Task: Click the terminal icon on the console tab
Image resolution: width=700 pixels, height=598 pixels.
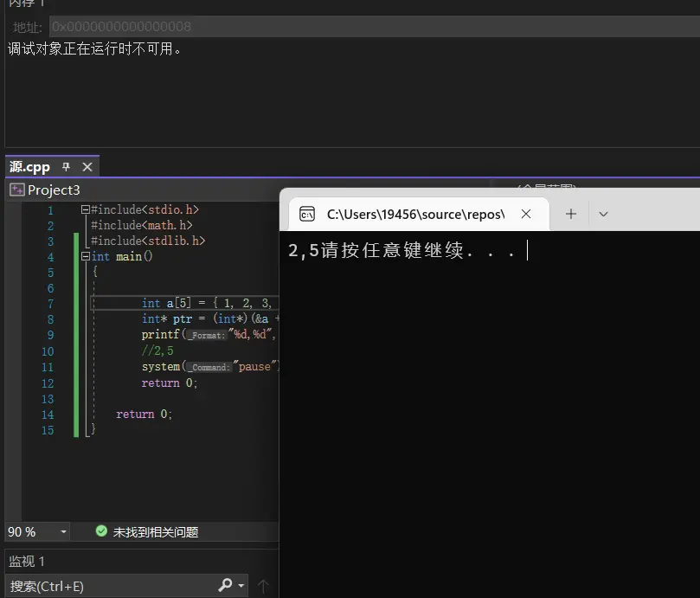Action: coord(309,213)
